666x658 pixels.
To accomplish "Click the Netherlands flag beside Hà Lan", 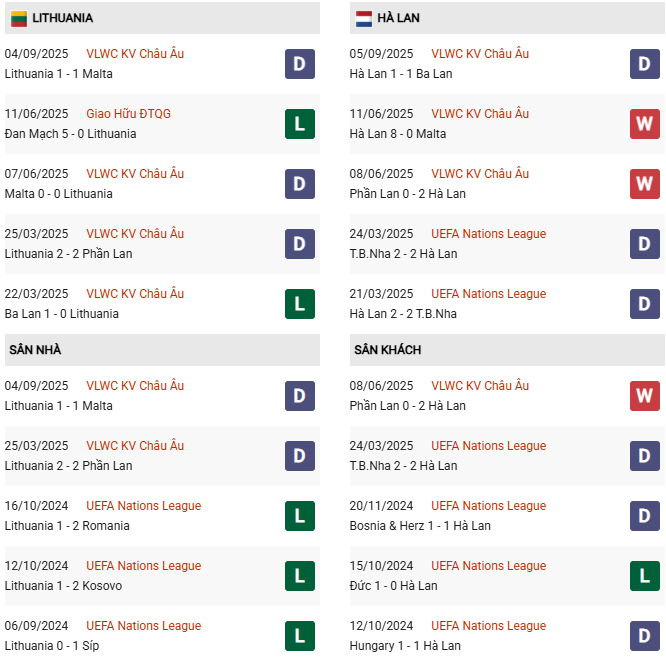I will (363, 18).
